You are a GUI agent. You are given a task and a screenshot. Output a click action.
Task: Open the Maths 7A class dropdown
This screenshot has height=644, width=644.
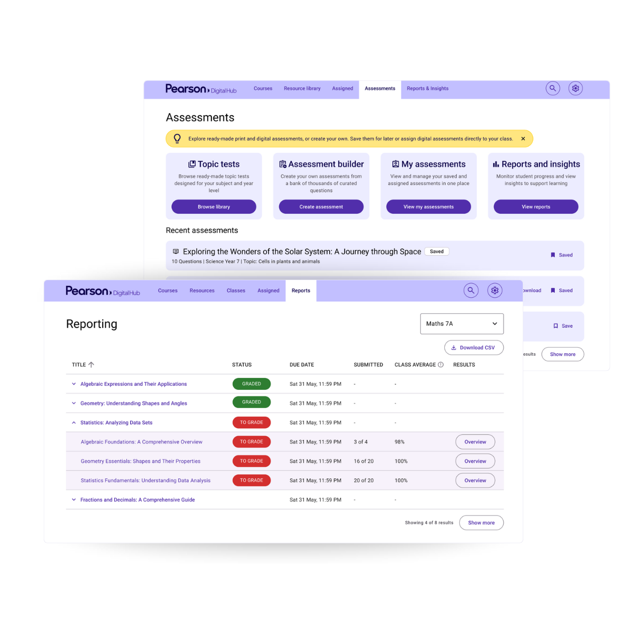tap(461, 324)
